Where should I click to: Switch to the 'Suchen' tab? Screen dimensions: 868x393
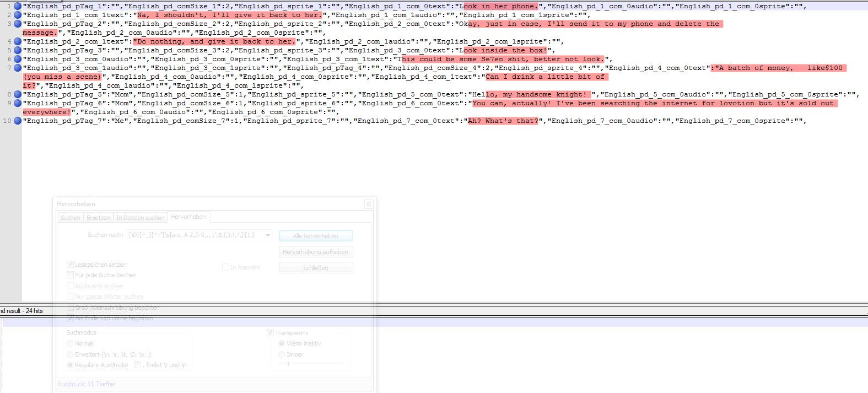pyautogui.click(x=71, y=218)
